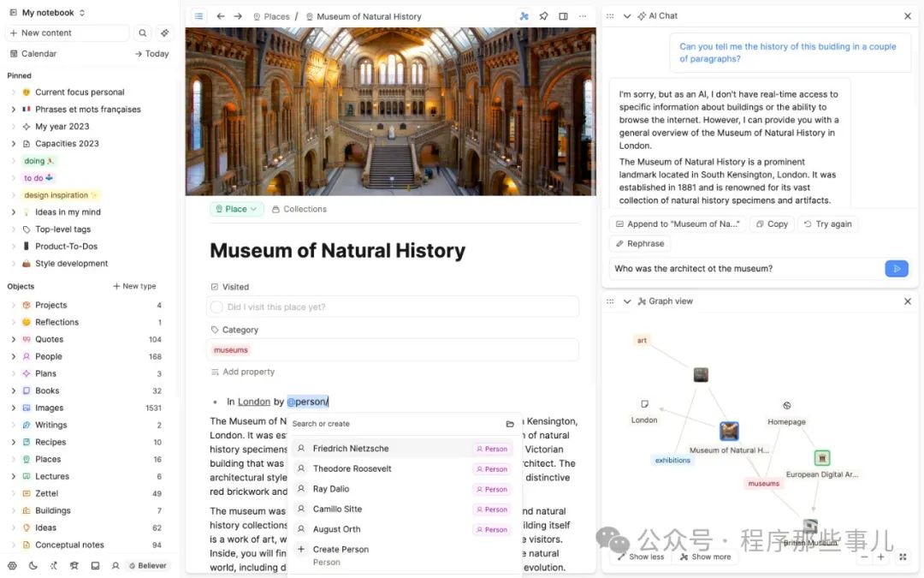The image size is (924, 578).
Task: Close the Graph view panel
Action: [908, 301]
